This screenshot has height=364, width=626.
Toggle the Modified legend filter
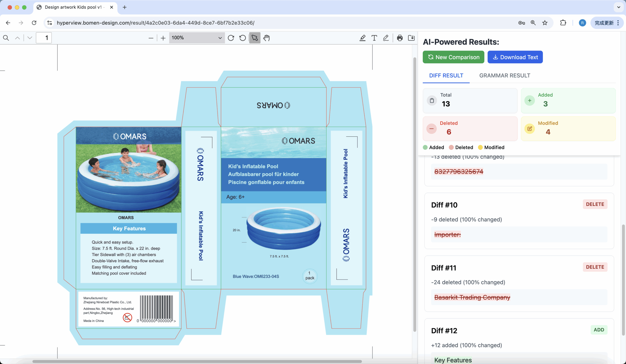(491, 147)
